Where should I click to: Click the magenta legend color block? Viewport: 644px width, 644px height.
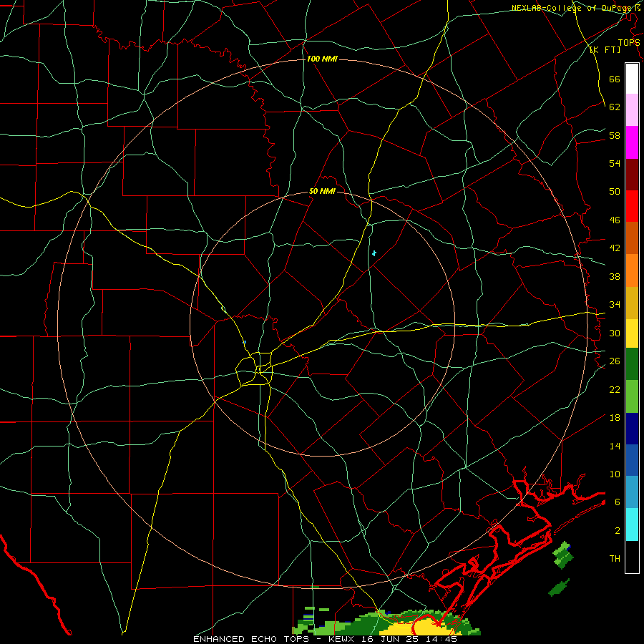(x=632, y=142)
